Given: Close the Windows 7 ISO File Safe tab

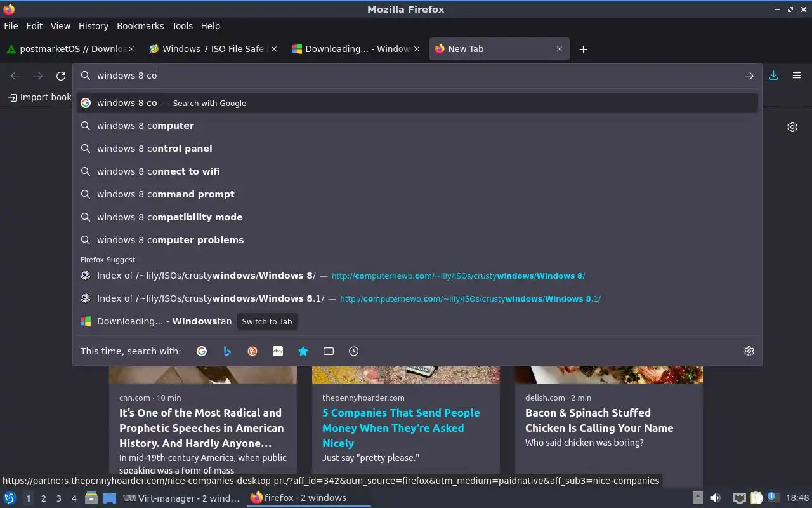Looking at the screenshot, I should [274, 49].
